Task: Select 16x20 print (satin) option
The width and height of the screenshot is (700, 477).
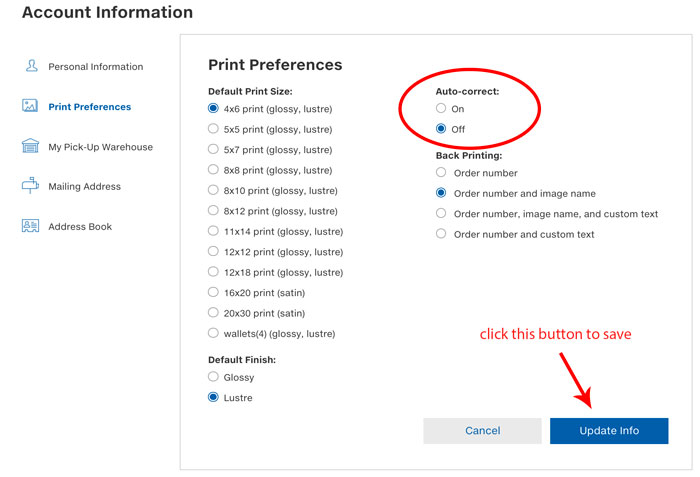Action: (213, 292)
